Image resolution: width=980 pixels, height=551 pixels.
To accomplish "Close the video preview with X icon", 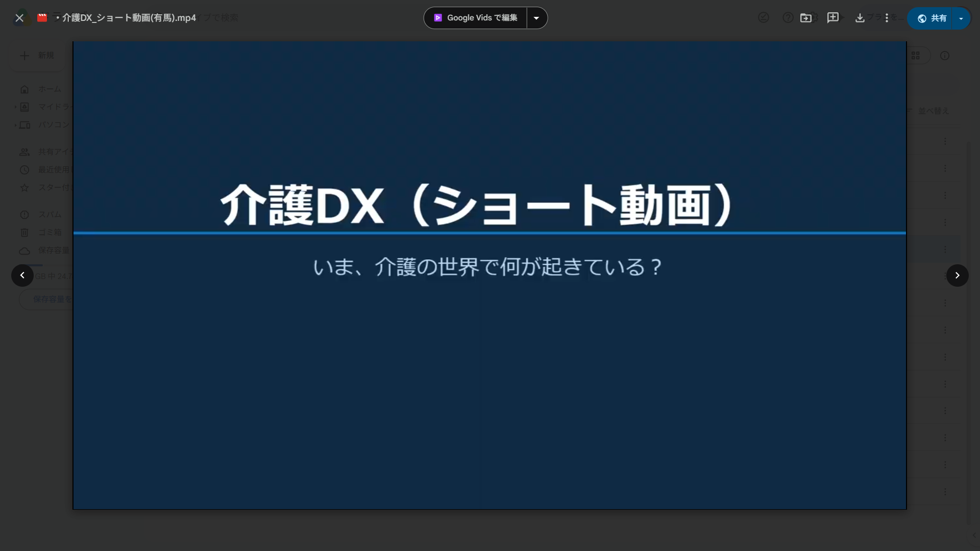I will 19,18.
